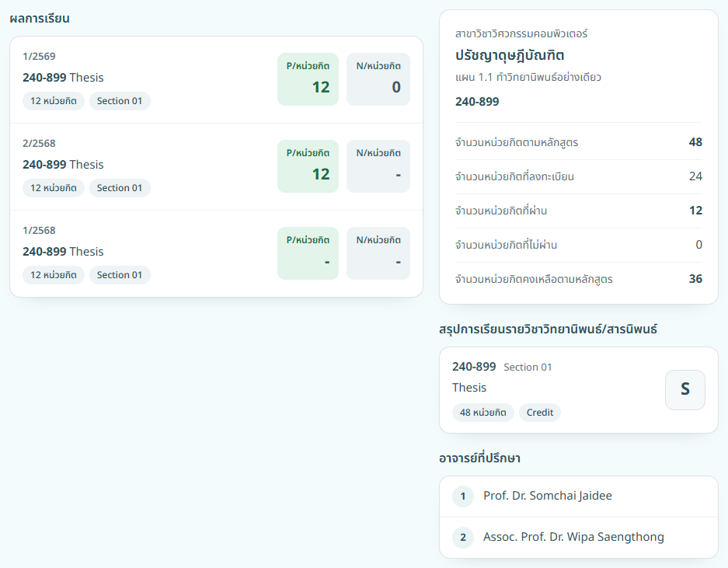The height and width of the screenshot is (568, 728).
Task: Select the remaining credits value 36
Action: tap(695, 279)
